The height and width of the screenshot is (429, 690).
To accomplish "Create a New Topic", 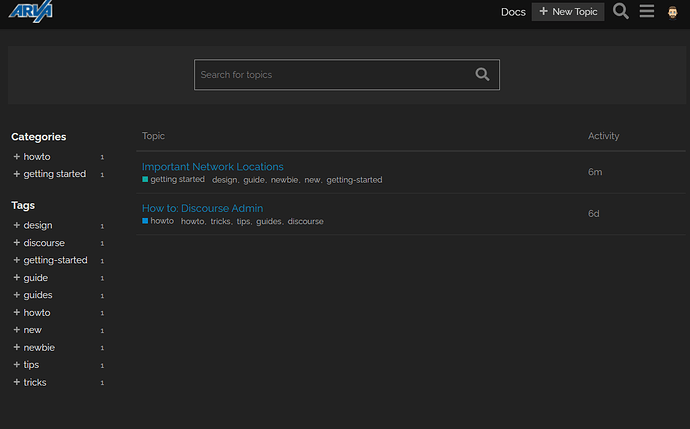I will point(568,12).
